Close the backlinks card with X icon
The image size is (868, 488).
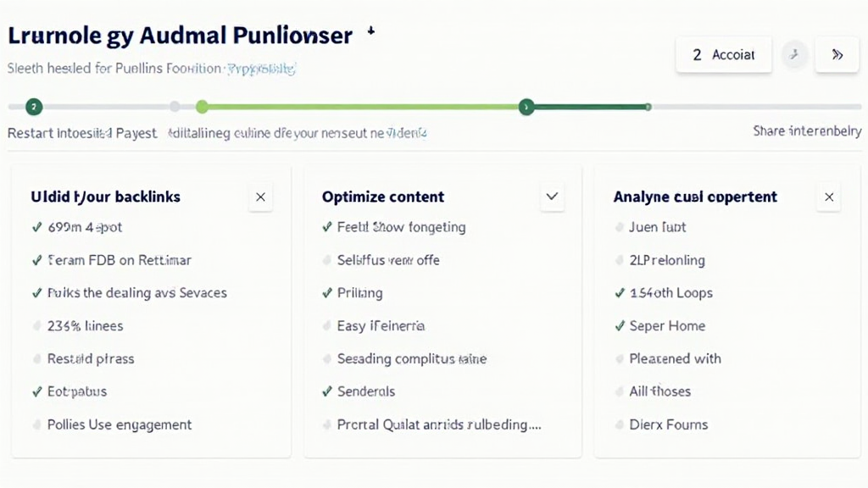click(x=260, y=197)
